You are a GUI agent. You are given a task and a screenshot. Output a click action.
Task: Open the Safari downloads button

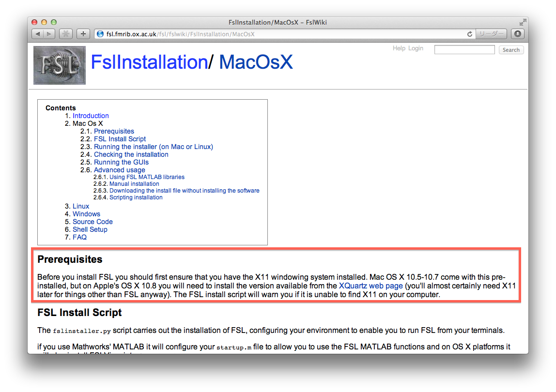click(x=518, y=34)
